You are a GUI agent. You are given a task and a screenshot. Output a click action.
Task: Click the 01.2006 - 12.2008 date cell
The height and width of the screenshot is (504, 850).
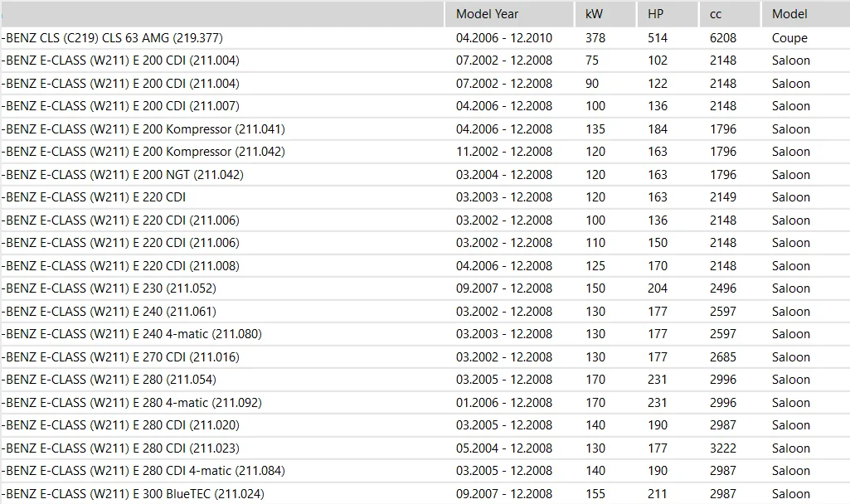tap(504, 403)
